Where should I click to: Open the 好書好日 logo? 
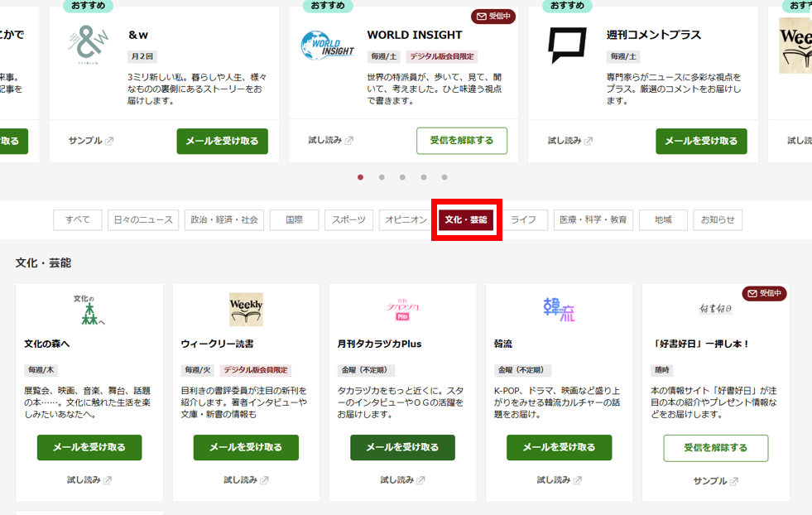coord(715,310)
